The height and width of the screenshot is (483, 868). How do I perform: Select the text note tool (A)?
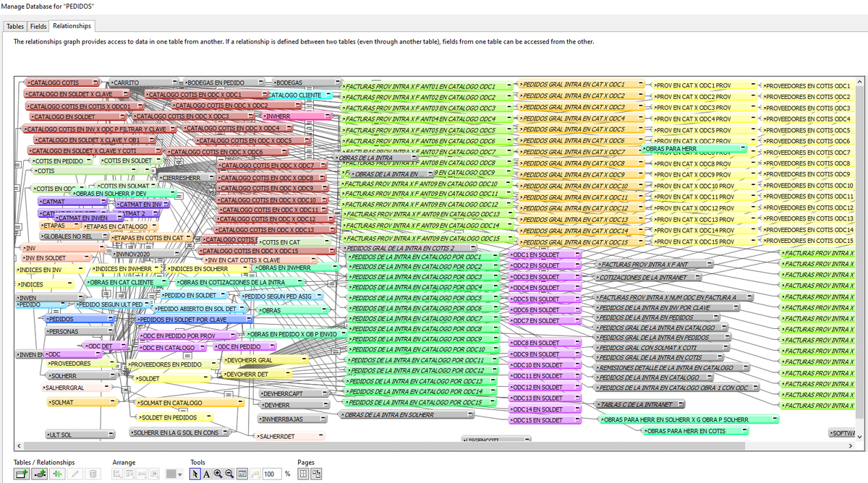206,474
